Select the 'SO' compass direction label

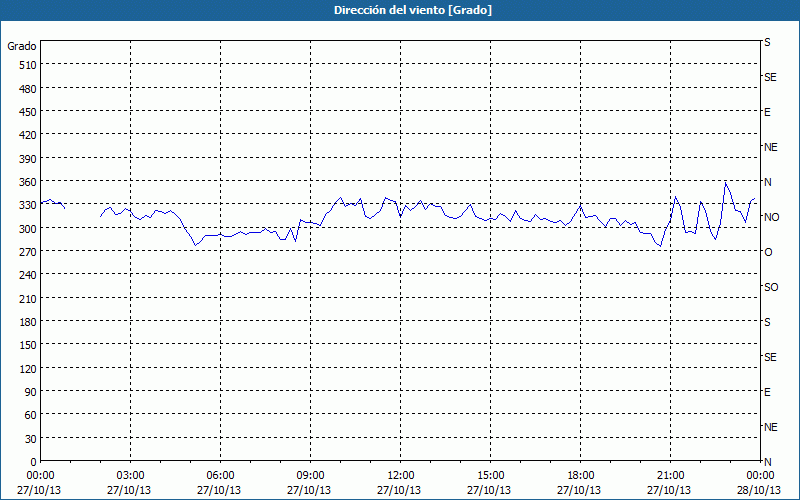[x=771, y=287]
